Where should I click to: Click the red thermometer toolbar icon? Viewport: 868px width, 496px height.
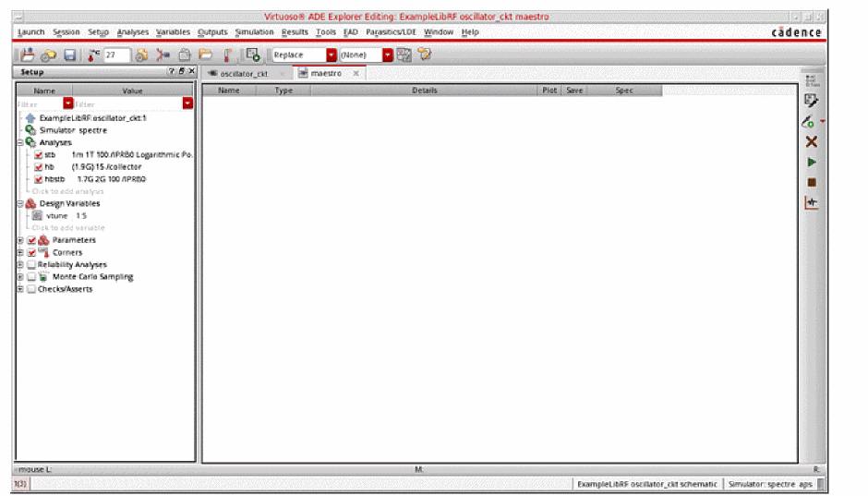pyautogui.click(x=227, y=54)
